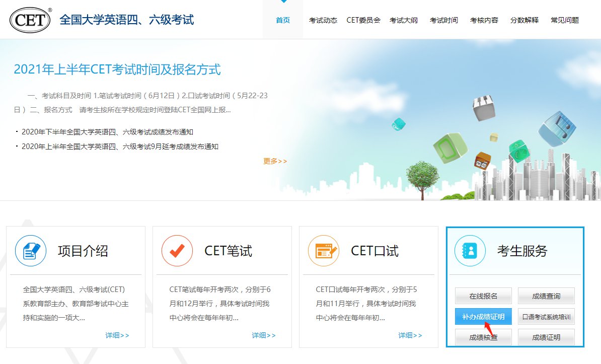This screenshot has height=364, width=601.
Task: Select 常见问题 in the navigation bar
Action: point(565,20)
